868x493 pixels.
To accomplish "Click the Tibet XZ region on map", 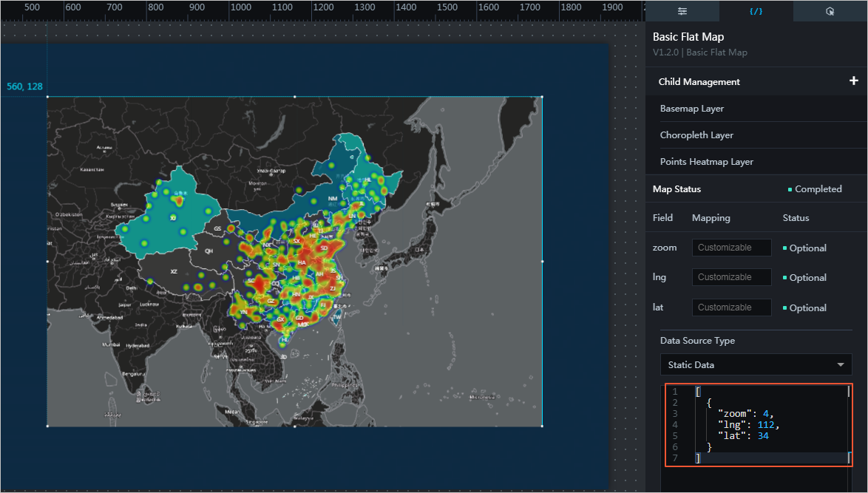I will (x=174, y=272).
